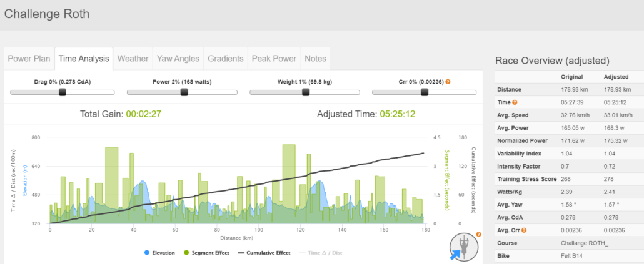
Task: Click the round bike rider position icon
Action: pos(463,247)
